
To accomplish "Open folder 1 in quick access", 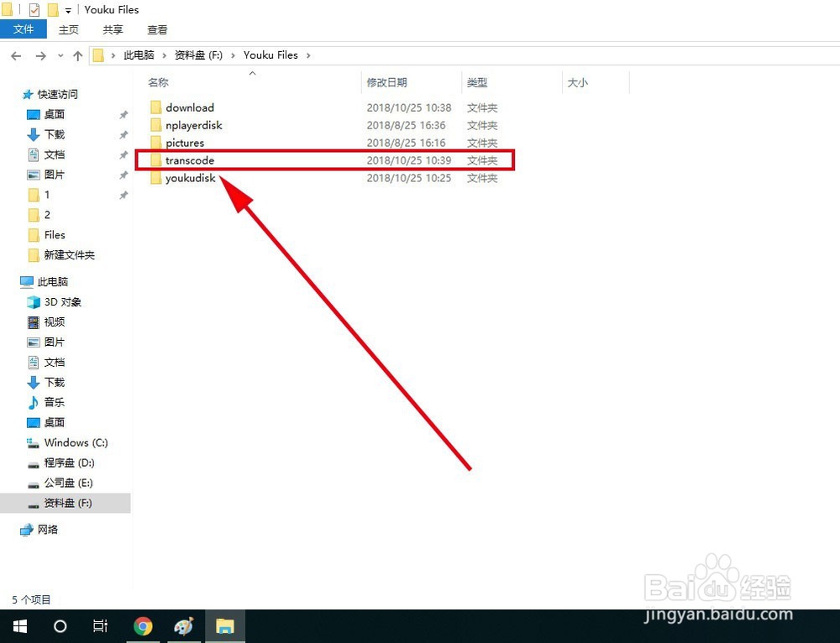I will point(47,195).
